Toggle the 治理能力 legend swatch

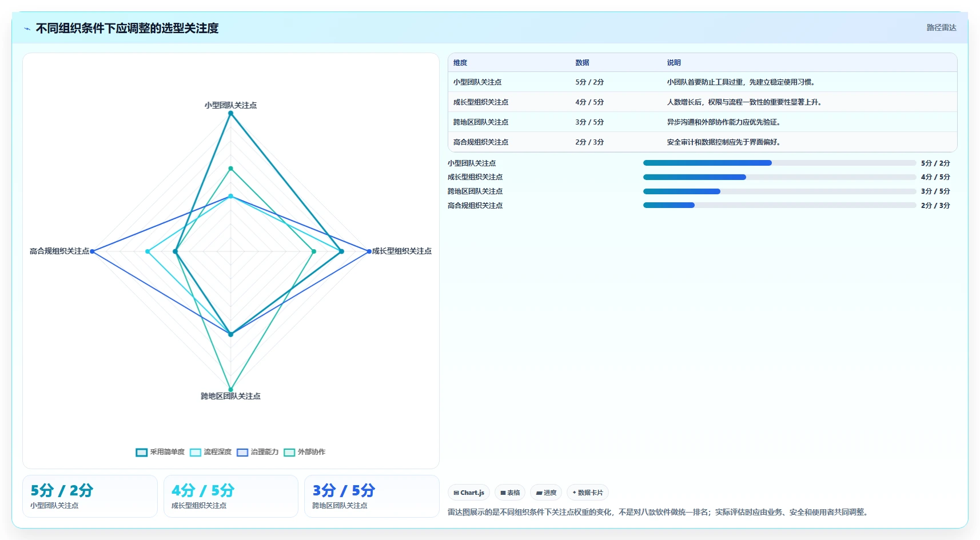tap(242, 452)
